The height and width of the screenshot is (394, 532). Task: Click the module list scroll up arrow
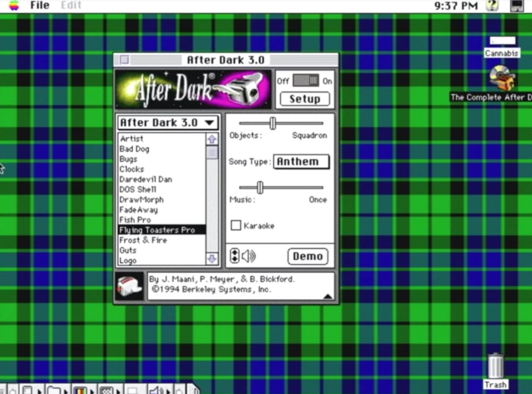212,139
